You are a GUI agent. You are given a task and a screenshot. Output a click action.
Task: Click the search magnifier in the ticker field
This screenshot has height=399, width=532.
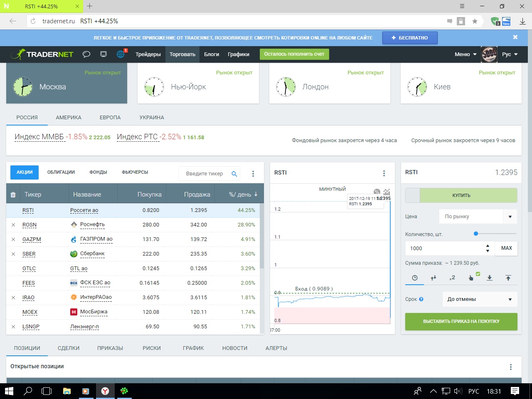234,174
